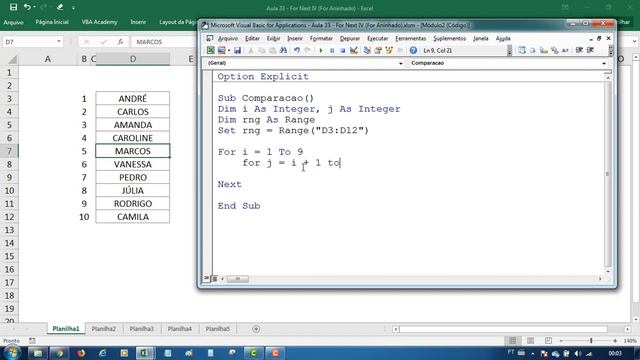
Task: Click the Outdent icon in VBA Edit toolbar
Action: click(x=590, y=50)
